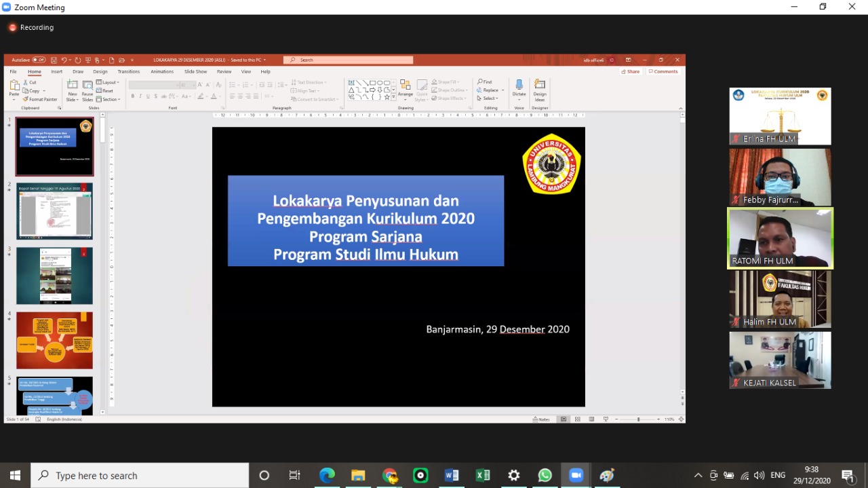Open the File menu
The height and width of the screenshot is (488, 868).
(13, 71)
